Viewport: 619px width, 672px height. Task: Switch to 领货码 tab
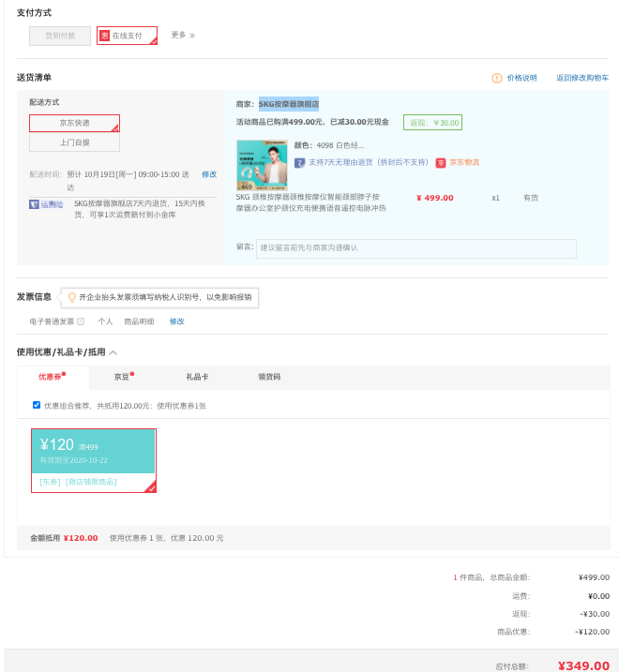pyautogui.click(x=269, y=377)
